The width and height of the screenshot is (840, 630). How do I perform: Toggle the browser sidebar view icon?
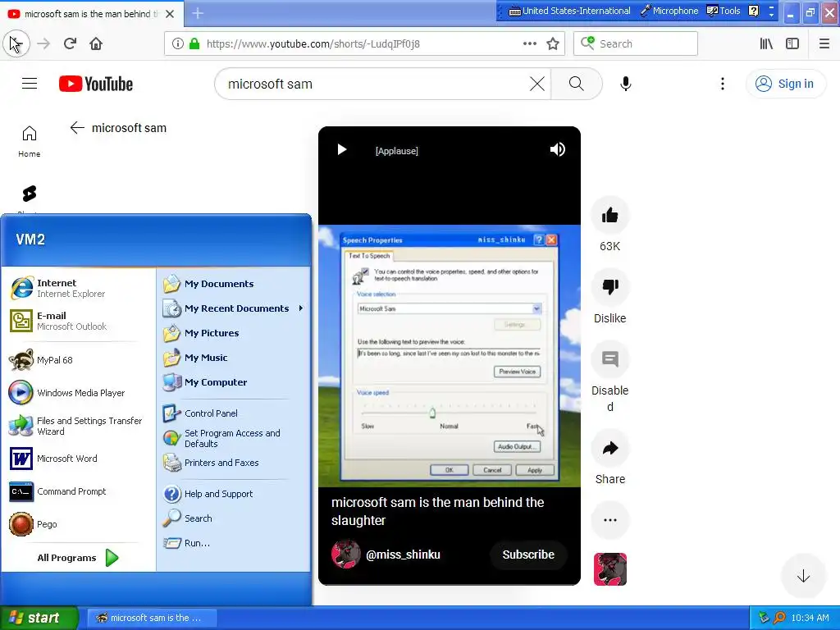pyautogui.click(x=792, y=44)
